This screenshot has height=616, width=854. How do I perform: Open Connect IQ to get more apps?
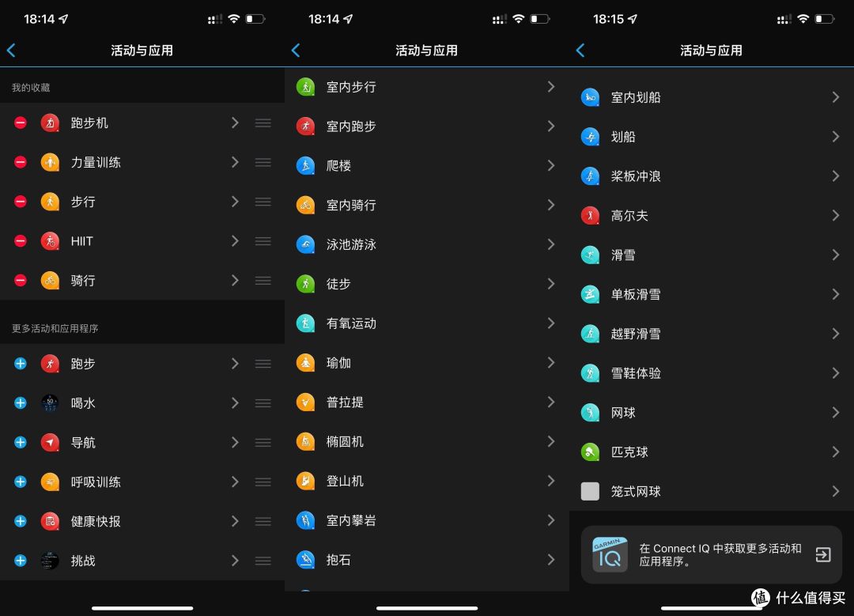pos(712,554)
